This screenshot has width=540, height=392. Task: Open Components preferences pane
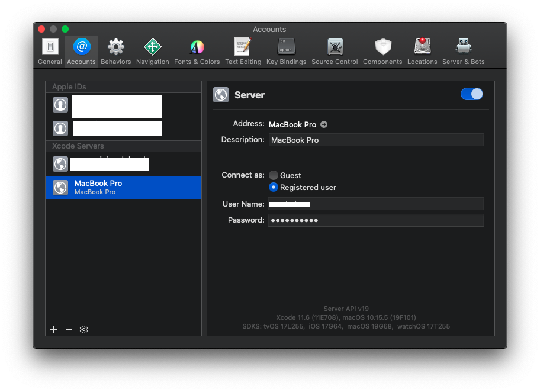tap(382, 52)
